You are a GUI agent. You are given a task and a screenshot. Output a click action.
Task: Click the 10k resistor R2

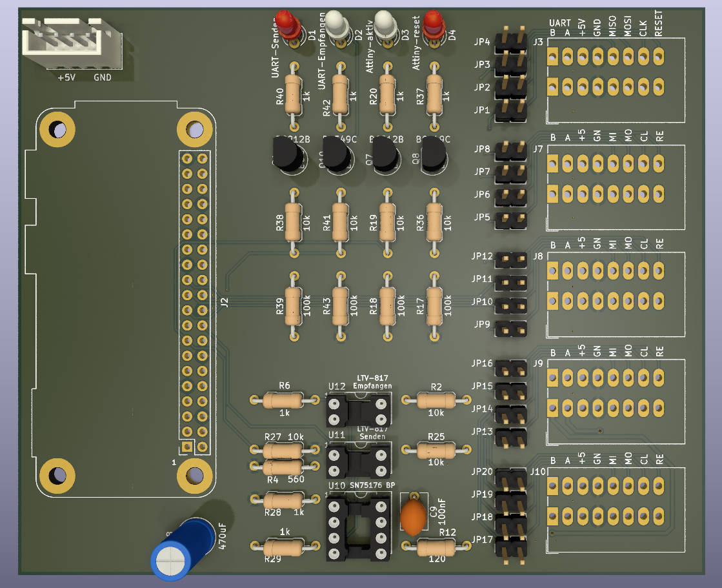coord(436,400)
